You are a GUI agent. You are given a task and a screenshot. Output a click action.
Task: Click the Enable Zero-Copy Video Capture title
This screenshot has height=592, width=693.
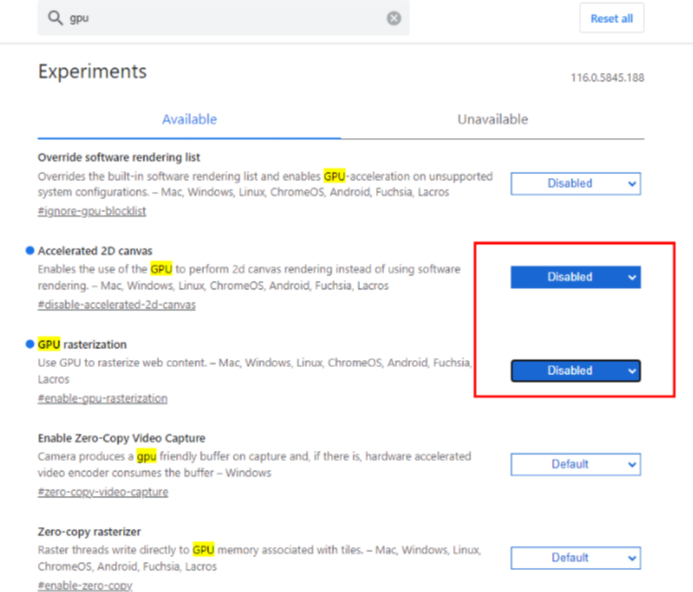(122, 438)
